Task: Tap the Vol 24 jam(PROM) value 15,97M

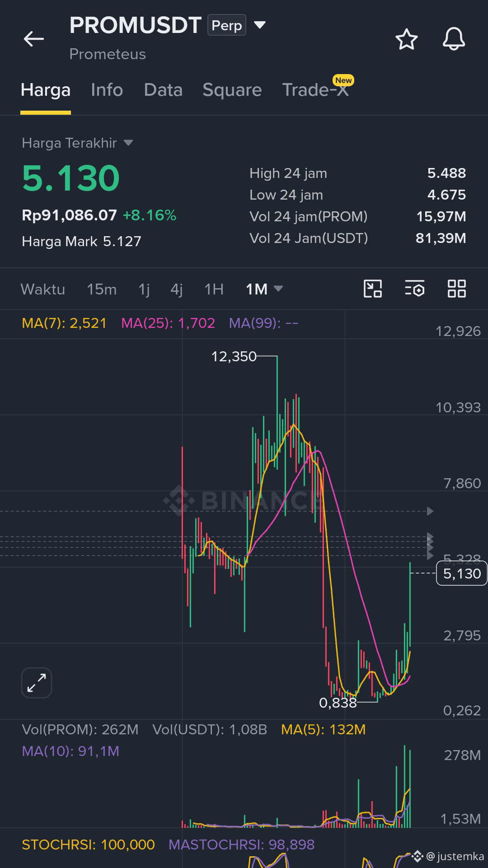Action: coord(441,216)
